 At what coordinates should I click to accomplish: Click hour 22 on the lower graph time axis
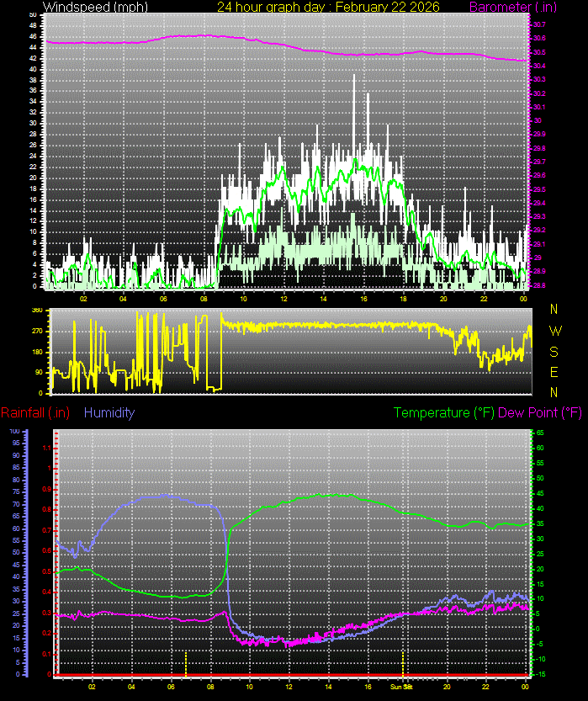(485, 687)
